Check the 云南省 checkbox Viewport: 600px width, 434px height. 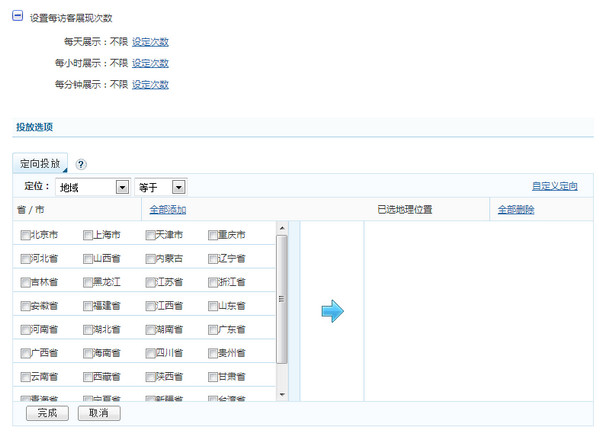[x=25, y=377]
